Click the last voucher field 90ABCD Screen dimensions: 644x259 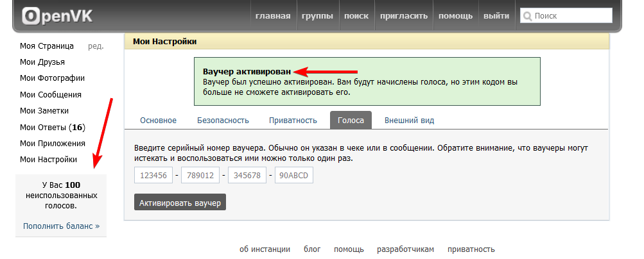(293, 175)
